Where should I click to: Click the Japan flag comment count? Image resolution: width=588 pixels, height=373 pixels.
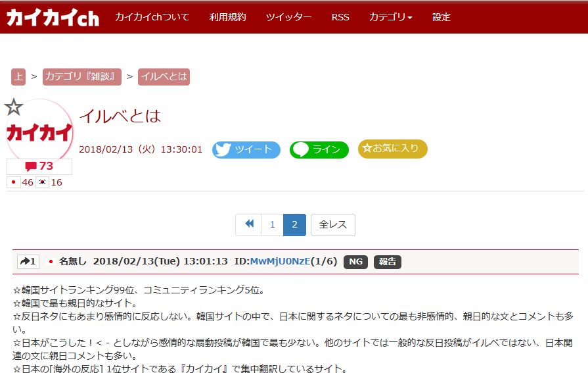point(20,182)
